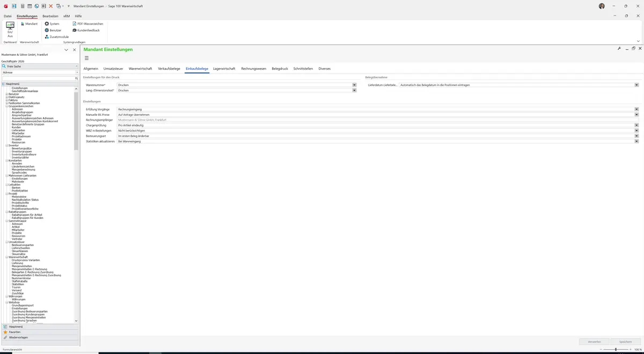Open the Hilfe menu
The image size is (644, 354).
78,16
